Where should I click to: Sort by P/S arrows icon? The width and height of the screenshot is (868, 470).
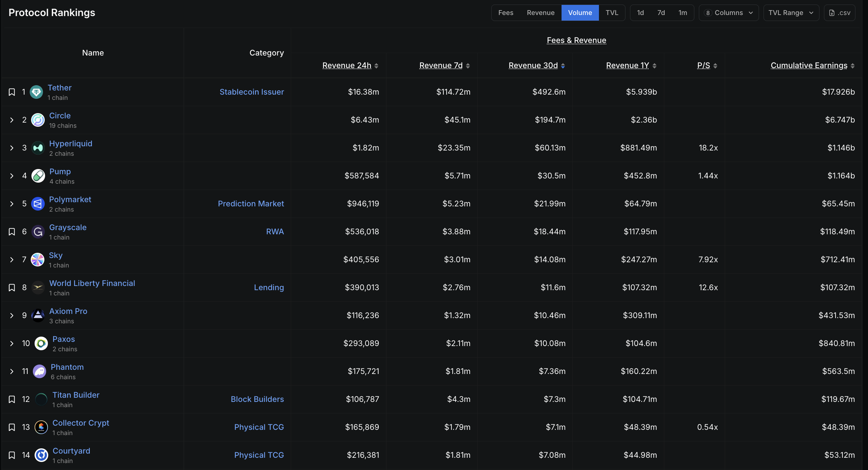(715, 66)
